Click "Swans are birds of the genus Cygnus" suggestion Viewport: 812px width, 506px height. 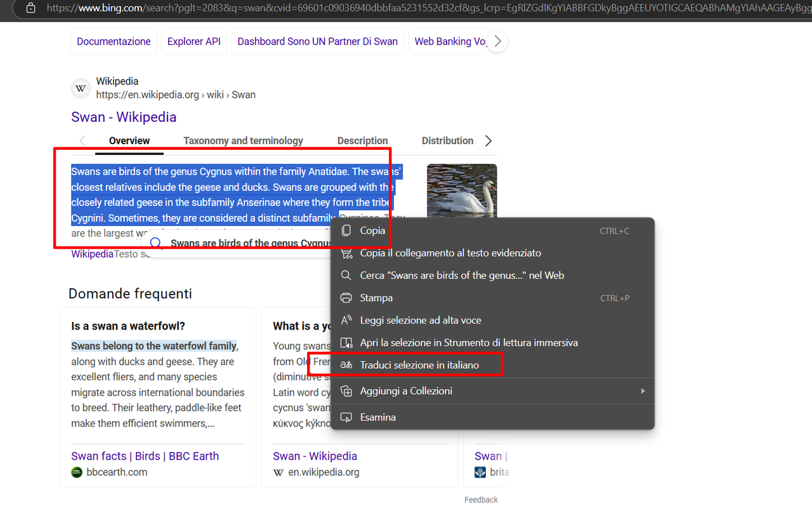[x=251, y=243]
